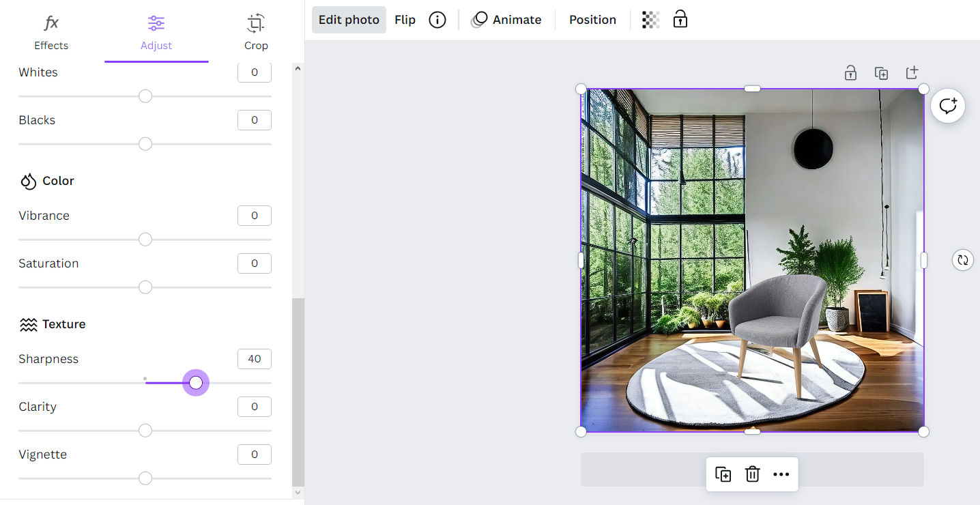
Task: Click the image info icon
Action: click(x=437, y=20)
